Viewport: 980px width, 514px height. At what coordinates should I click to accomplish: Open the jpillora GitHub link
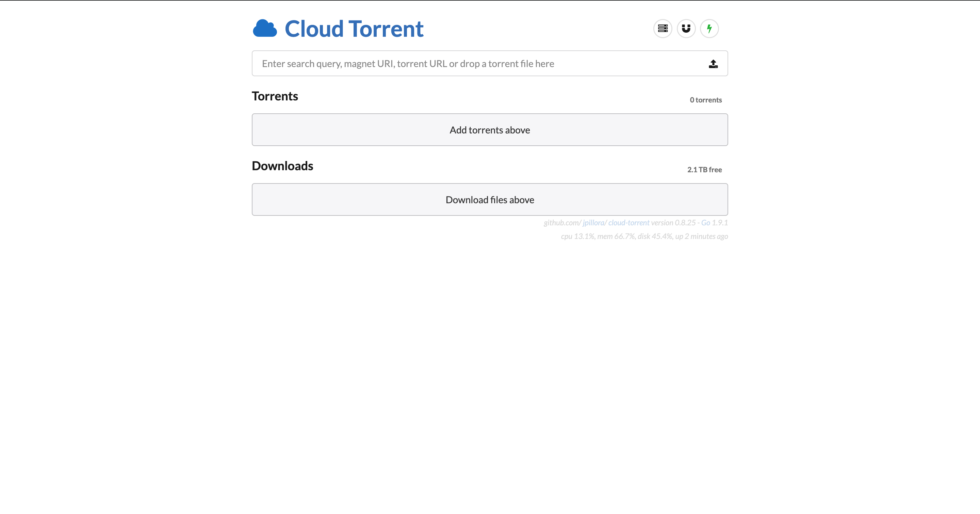tap(593, 223)
